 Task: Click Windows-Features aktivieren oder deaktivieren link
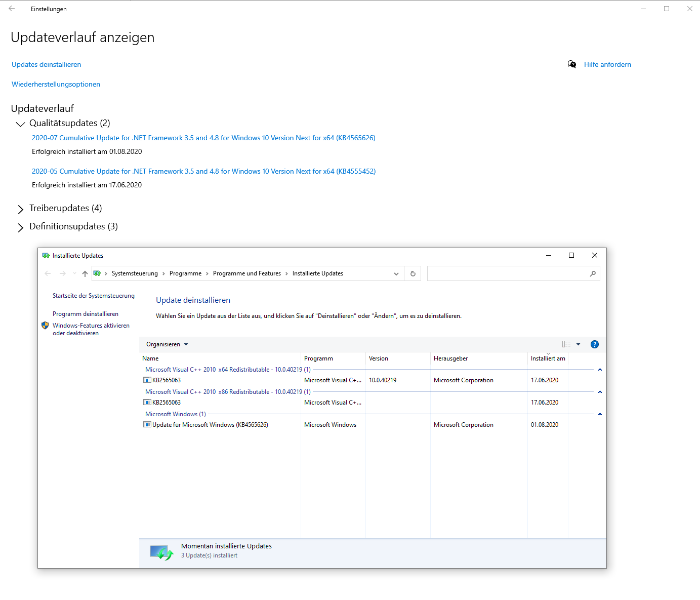point(91,329)
